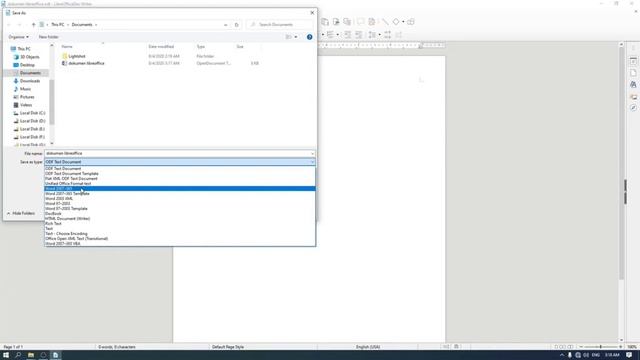Select Word 2007-365 Template format
Image resolution: width=640 pixels, height=360 pixels.
(x=180, y=193)
